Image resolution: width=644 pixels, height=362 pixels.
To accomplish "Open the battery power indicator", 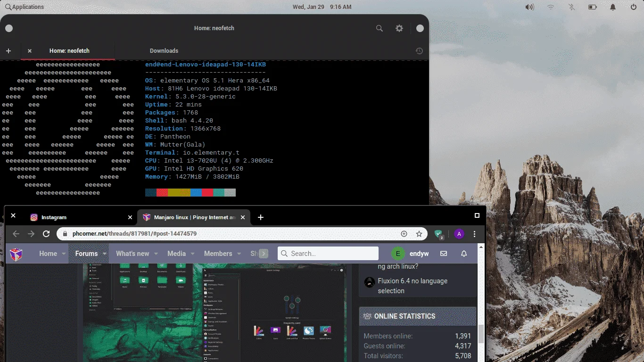I will (x=593, y=7).
